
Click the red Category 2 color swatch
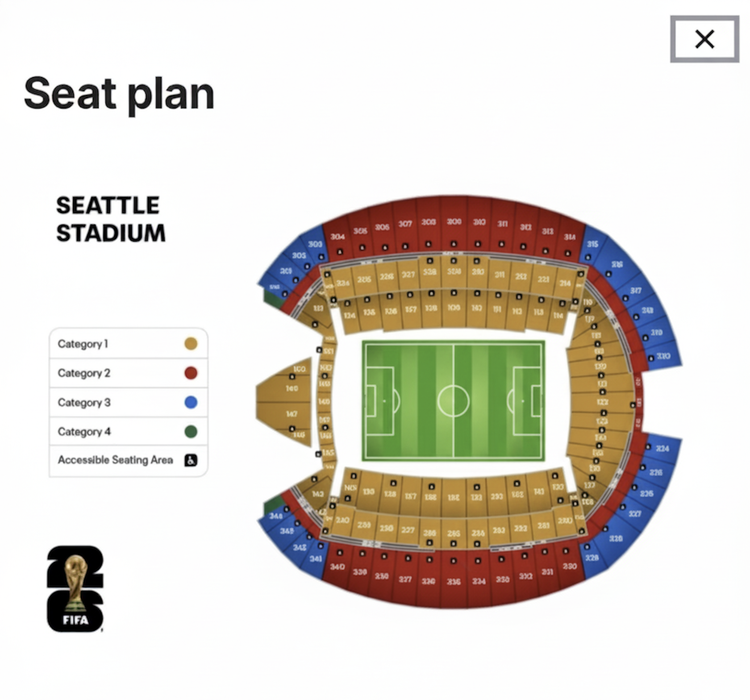coord(191,373)
